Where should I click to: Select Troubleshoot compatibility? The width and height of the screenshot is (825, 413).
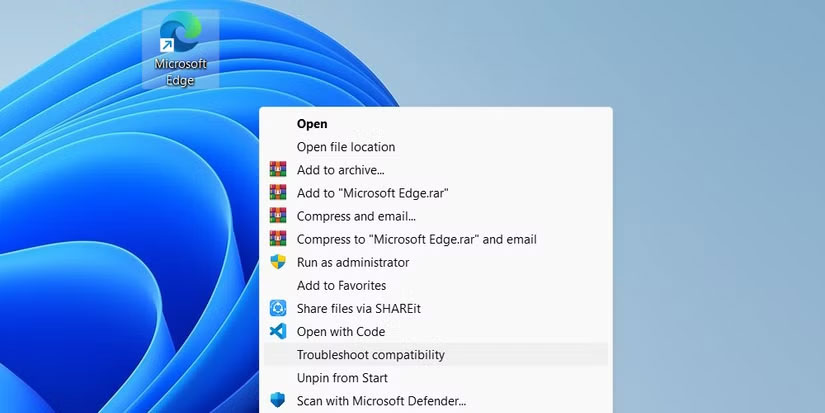[x=371, y=355]
